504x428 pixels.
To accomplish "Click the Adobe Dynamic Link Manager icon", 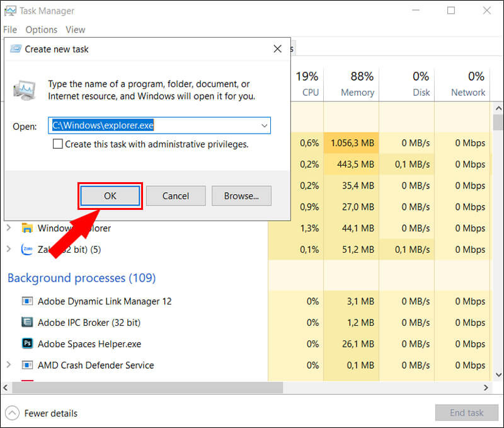I will 27,301.
